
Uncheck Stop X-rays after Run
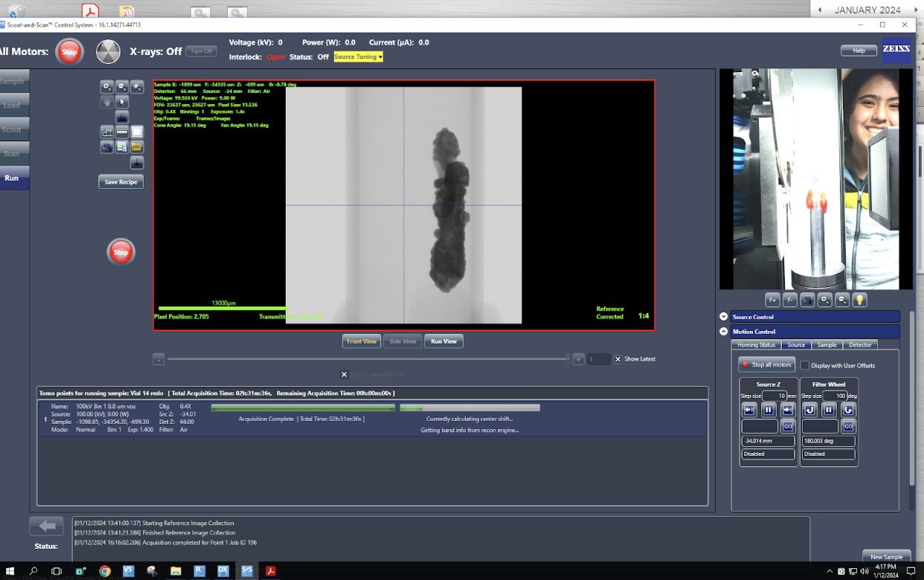[x=344, y=375]
